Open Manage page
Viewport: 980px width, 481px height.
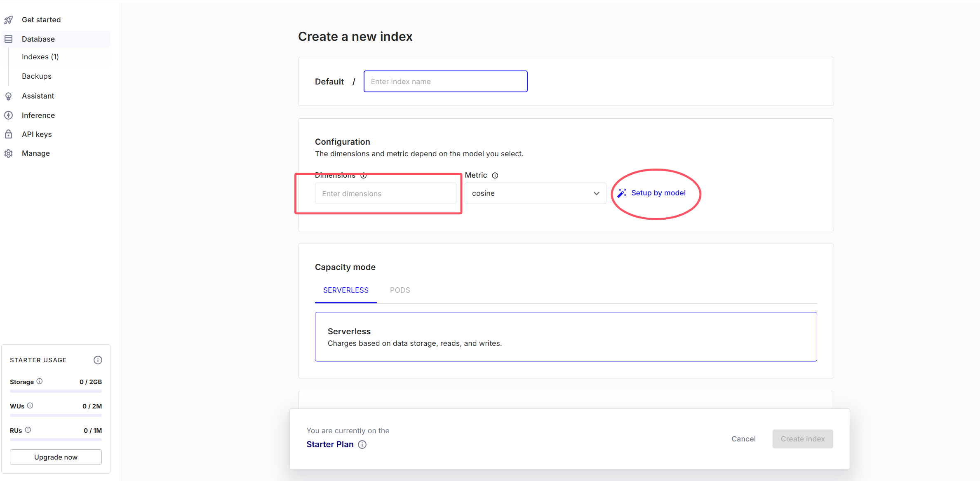pyautogui.click(x=36, y=153)
